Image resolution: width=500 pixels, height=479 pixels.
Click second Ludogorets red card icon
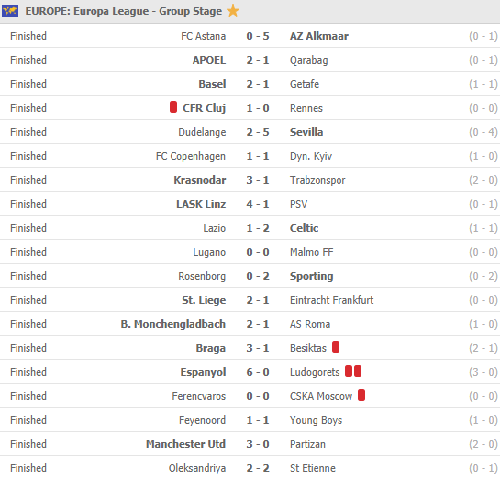point(358,371)
